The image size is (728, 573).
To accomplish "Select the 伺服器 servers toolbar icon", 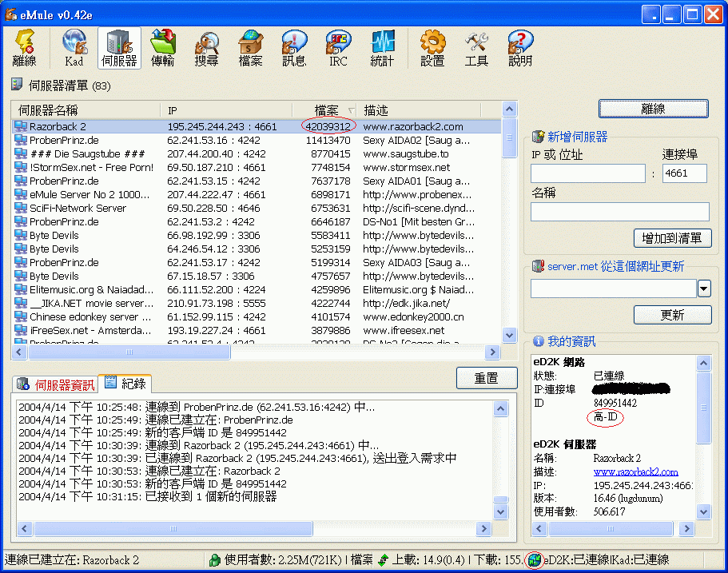I will point(119,48).
